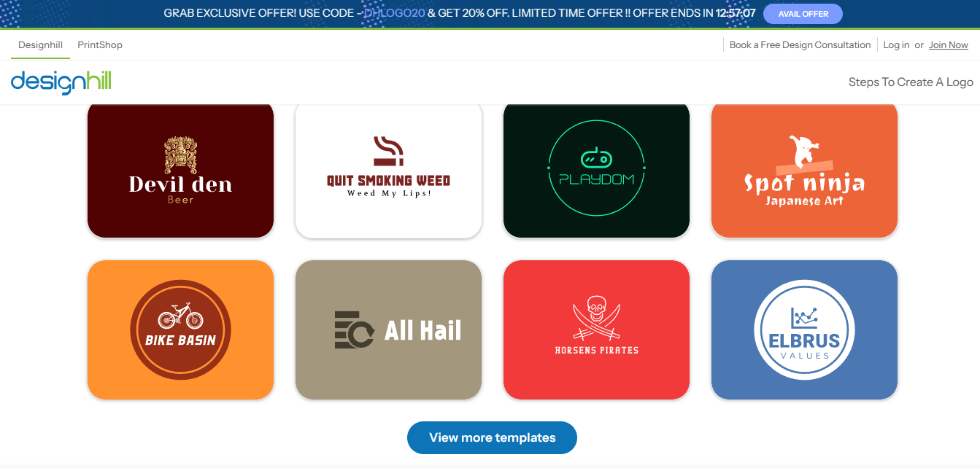980x468 pixels.
Task: Open the red Horsens Pirates template card
Action: (596, 329)
